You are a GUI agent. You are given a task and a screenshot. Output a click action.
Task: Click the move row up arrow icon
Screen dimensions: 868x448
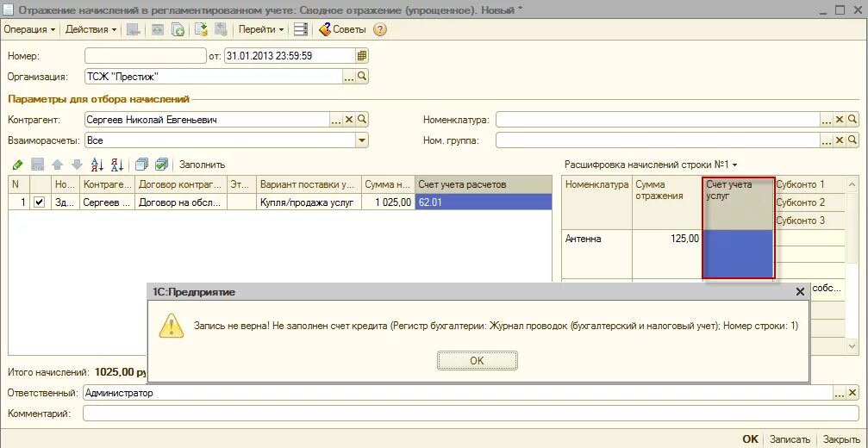pyautogui.click(x=57, y=165)
